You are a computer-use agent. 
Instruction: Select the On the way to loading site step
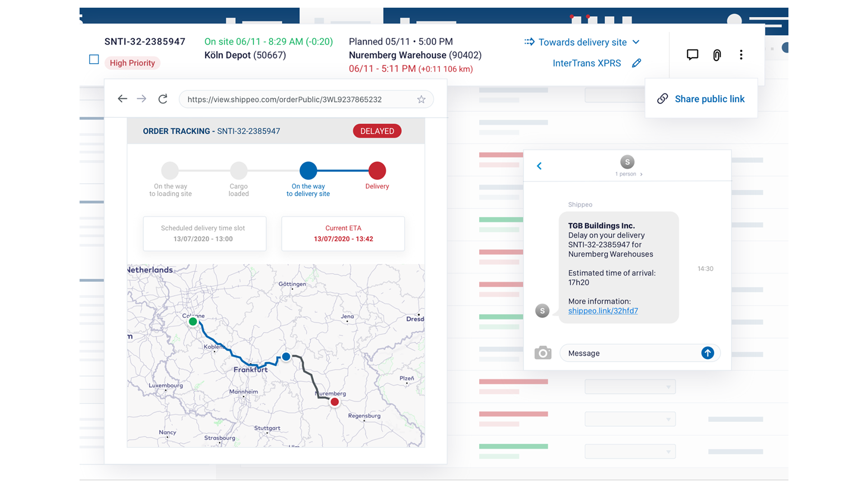pos(170,170)
